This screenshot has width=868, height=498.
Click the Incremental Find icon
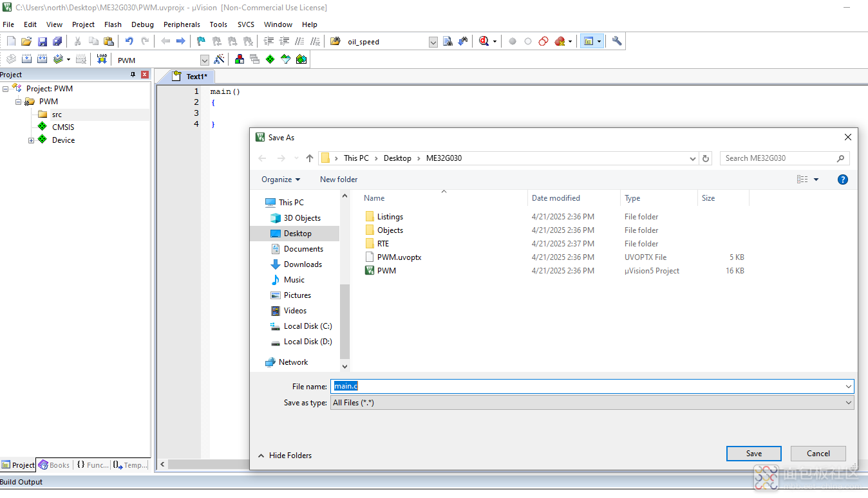point(463,41)
